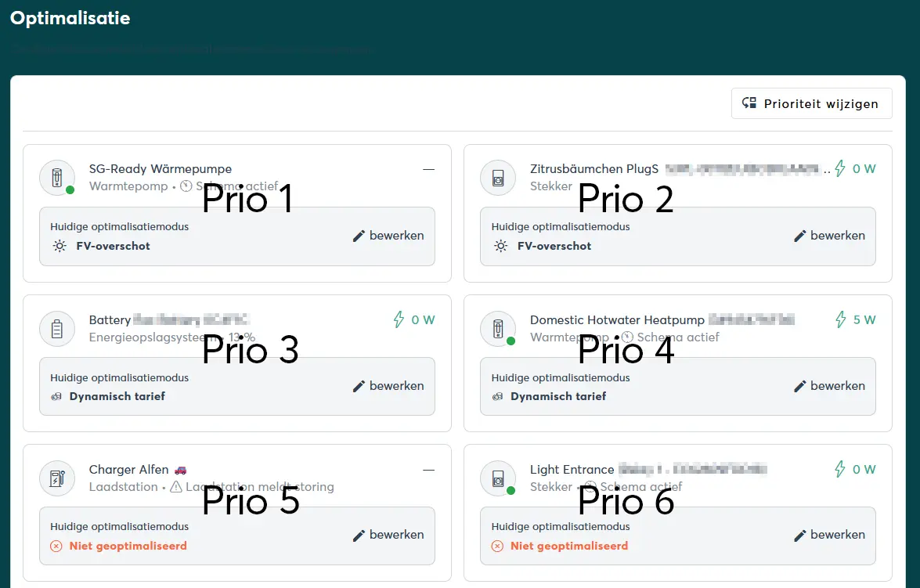Click the SG-Ready Wärmepumpe heat pump icon
The image size is (920, 588).
(x=57, y=178)
